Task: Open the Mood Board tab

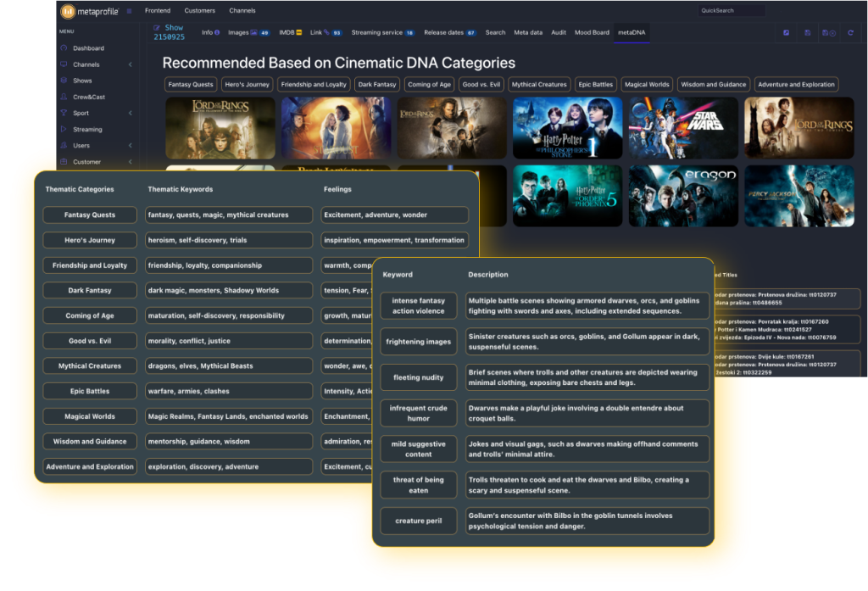Action: pyautogui.click(x=592, y=33)
